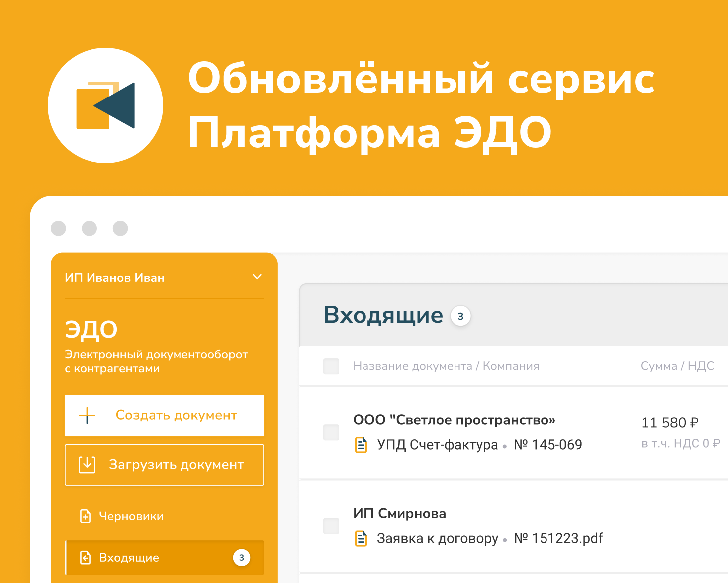Click the text в т.ч. НДС 0 ₽
Viewport: 728px width, 583px height.
click(681, 443)
